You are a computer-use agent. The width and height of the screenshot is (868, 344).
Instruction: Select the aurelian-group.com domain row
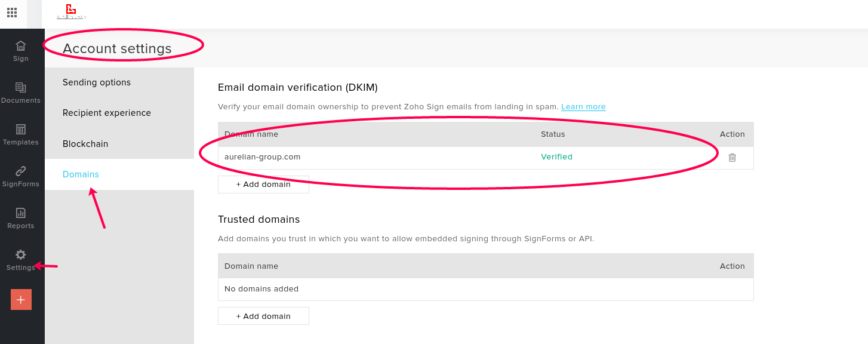tap(485, 158)
